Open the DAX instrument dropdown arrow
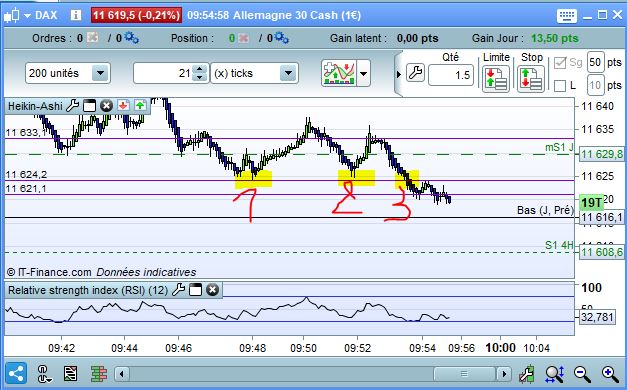This screenshot has height=390, width=627. (27, 16)
